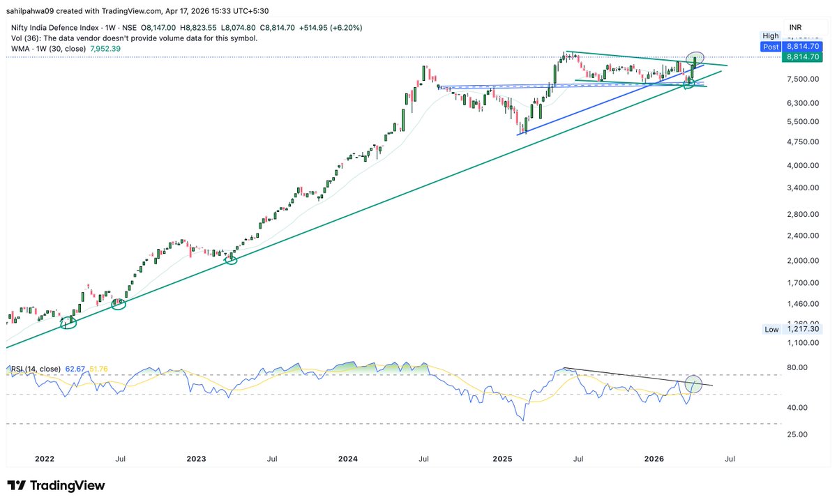This screenshot has height=504, width=837.
Task: Click the TradingView logo at bottom left
Action: tap(56, 486)
